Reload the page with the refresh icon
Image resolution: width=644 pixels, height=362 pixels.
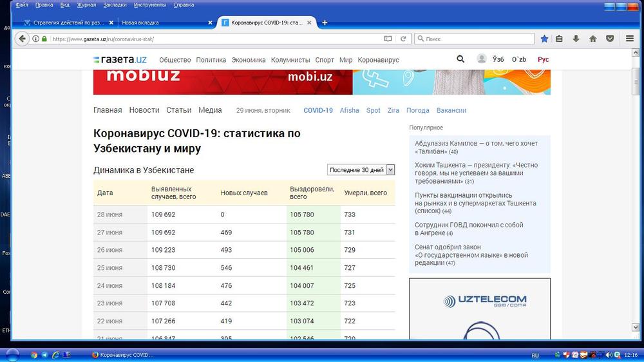[403, 39]
